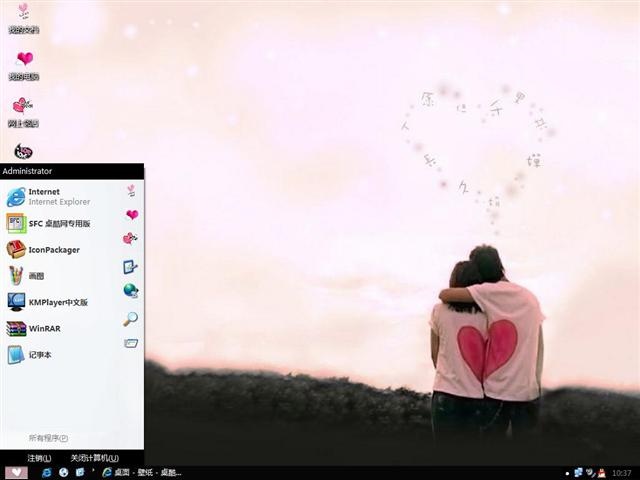This screenshot has width=640, height=480.
Task: Click the globe network connections icon in start menu
Action: [x=131, y=291]
